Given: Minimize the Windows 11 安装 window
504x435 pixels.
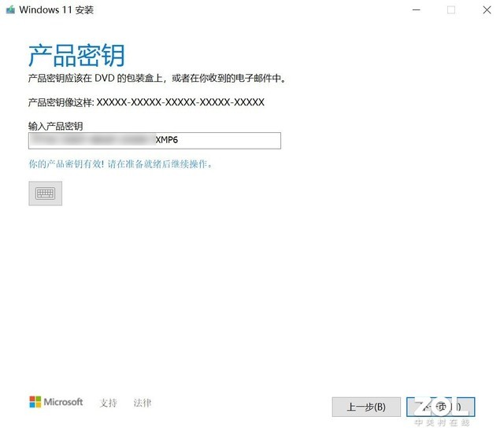Looking at the screenshot, I should coord(417,10).
